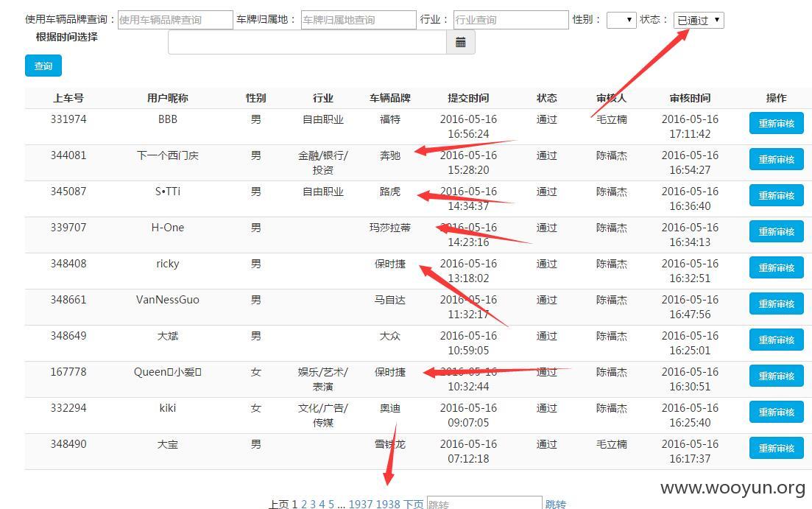Viewport: 812px width, 509px height.
Task: Select car number 332294 cell
Action: (x=68, y=408)
